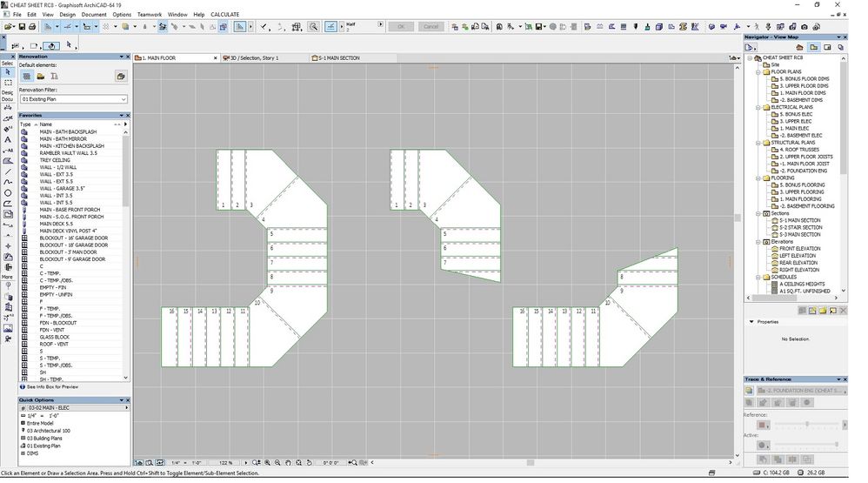Collapse the ELECTRICAL PLANS folder

point(758,107)
